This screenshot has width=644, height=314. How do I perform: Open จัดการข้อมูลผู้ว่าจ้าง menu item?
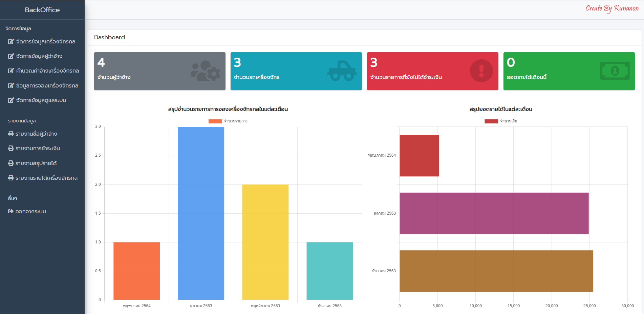(x=39, y=56)
